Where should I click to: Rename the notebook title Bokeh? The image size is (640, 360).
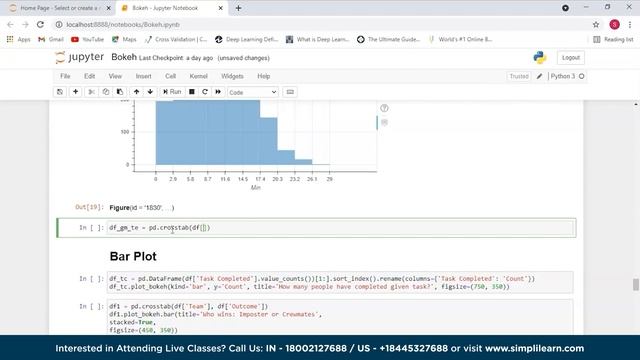coord(124,57)
